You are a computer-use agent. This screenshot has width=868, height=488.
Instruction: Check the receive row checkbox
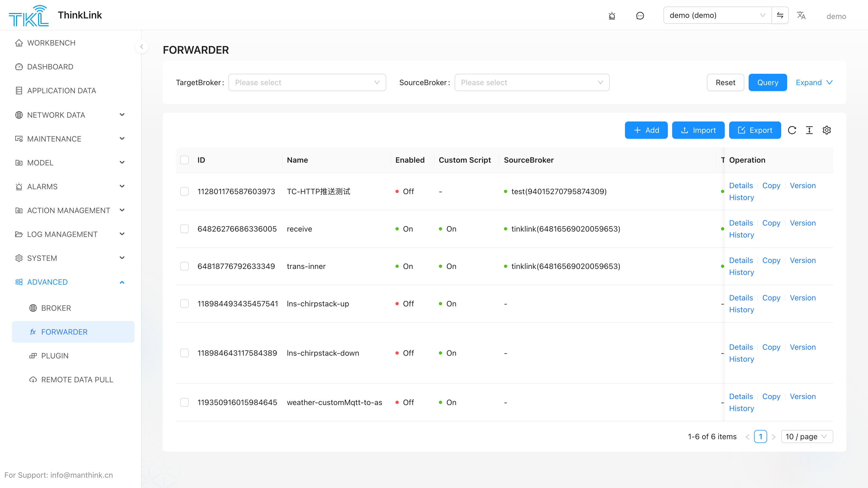(x=184, y=229)
